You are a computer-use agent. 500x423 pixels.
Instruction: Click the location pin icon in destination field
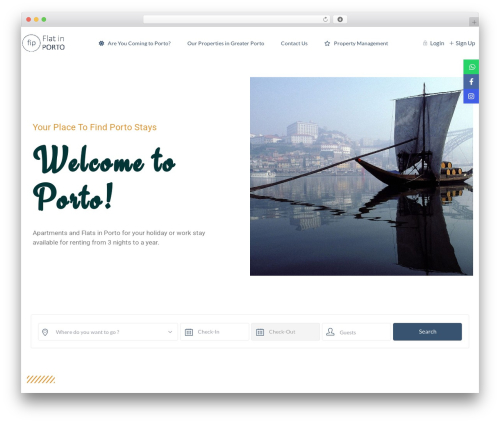click(x=45, y=332)
